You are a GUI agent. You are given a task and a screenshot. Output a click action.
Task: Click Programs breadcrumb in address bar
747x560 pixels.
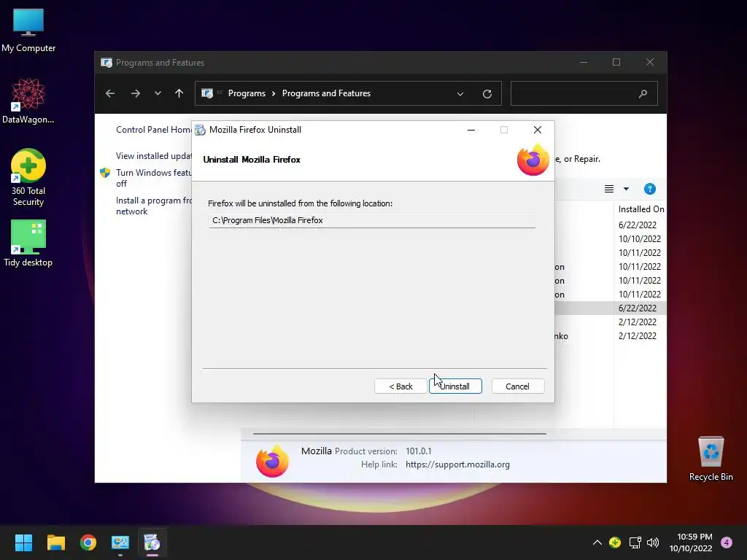coord(247,93)
